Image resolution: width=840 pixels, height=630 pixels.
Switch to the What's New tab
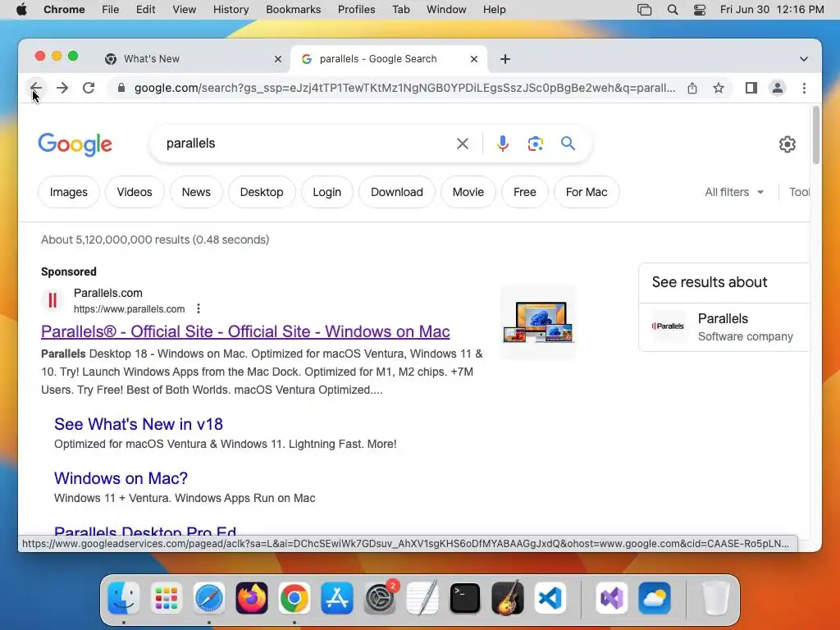[x=193, y=59]
